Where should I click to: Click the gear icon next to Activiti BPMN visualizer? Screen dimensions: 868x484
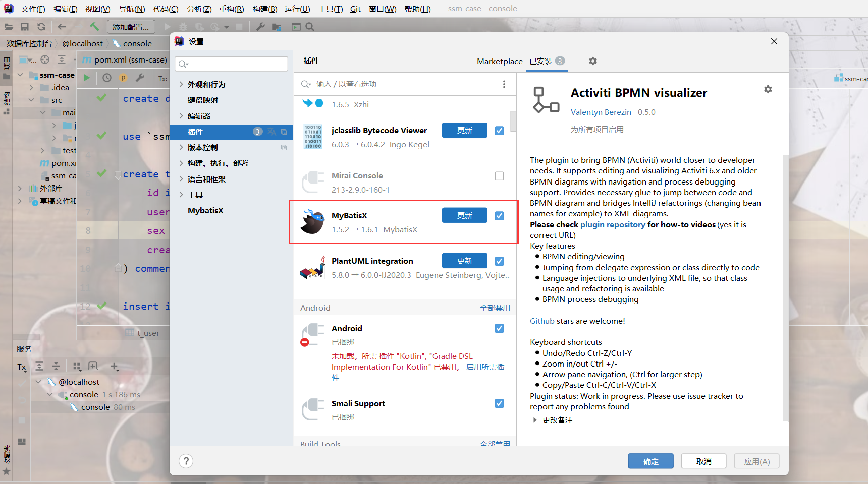(x=768, y=89)
